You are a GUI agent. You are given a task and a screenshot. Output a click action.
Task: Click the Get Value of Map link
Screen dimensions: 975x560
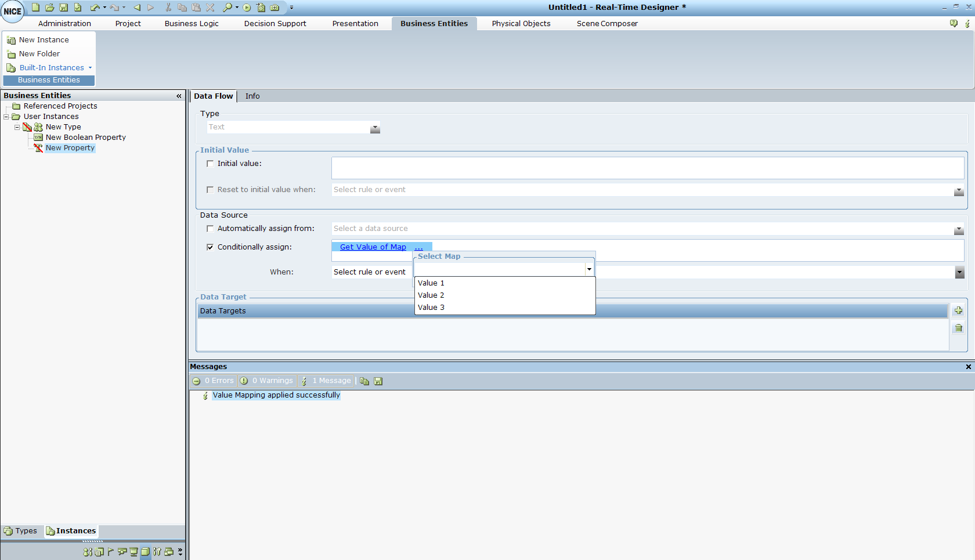pyautogui.click(x=373, y=247)
